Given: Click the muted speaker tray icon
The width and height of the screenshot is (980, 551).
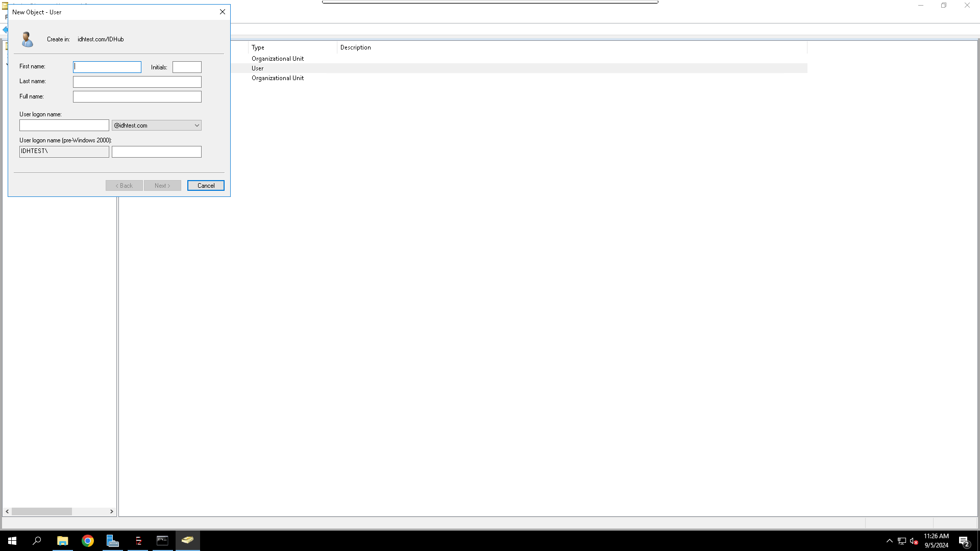Looking at the screenshot, I should coord(914,541).
